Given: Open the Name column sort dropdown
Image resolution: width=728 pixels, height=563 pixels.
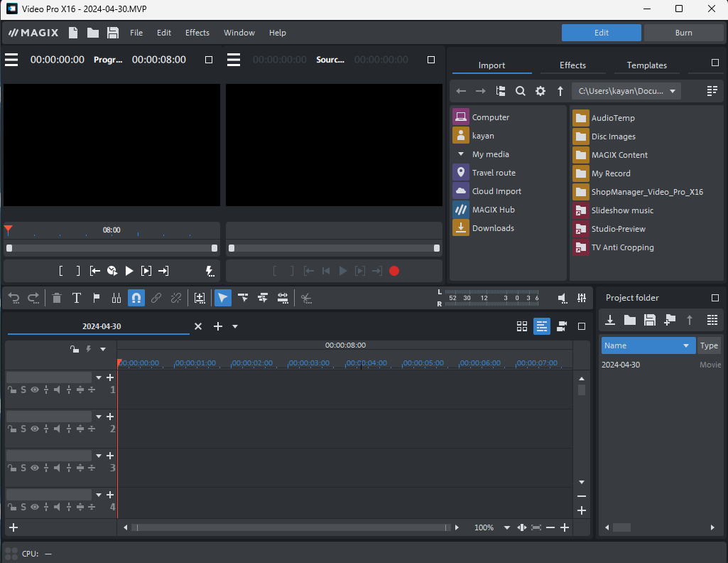Looking at the screenshot, I should pos(686,345).
